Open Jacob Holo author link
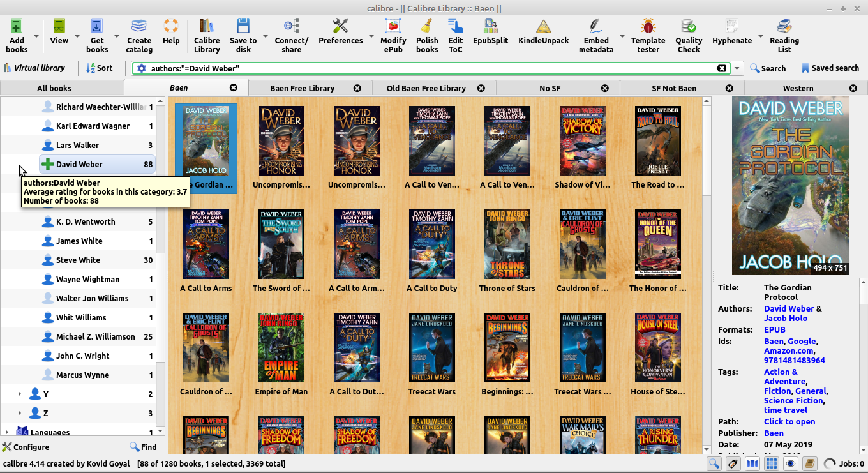868x473 pixels. click(x=786, y=318)
